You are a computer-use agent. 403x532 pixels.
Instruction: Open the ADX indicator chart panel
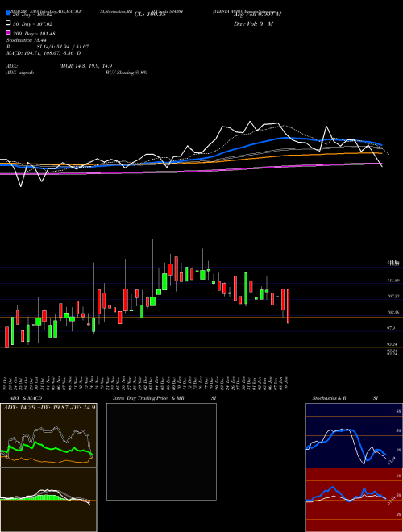click(48, 435)
